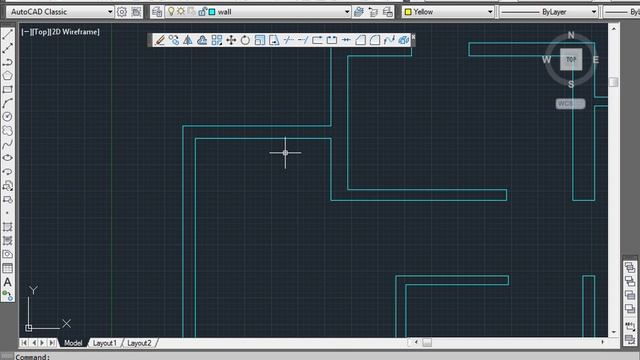The width and height of the screenshot is (640, 360).
Task: Open the [Top] view controls menu
Action: click(x=40, y=32)
